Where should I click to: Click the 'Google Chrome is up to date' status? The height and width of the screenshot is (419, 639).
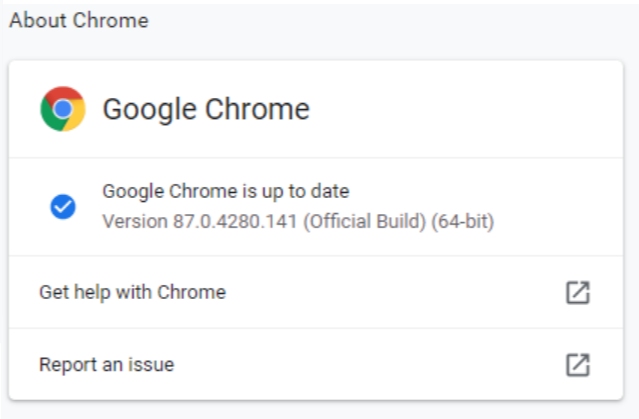click(x=226, y=191)
